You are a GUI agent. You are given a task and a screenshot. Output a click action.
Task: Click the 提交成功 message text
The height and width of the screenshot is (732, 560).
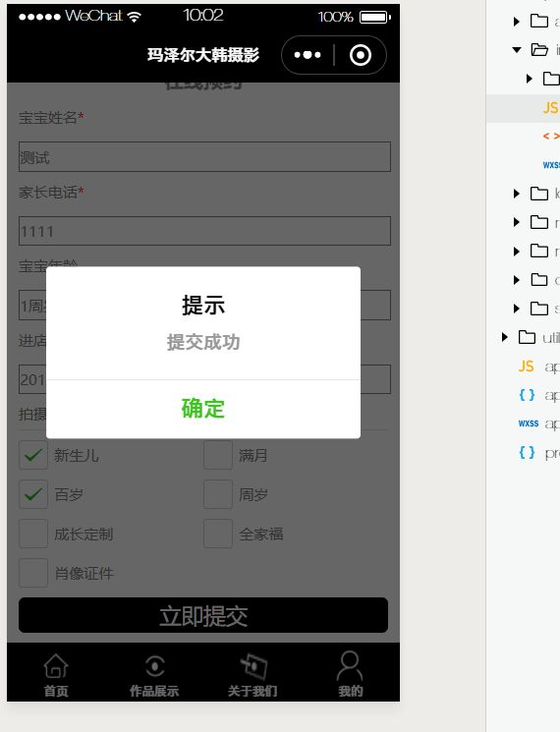[203, 342]
